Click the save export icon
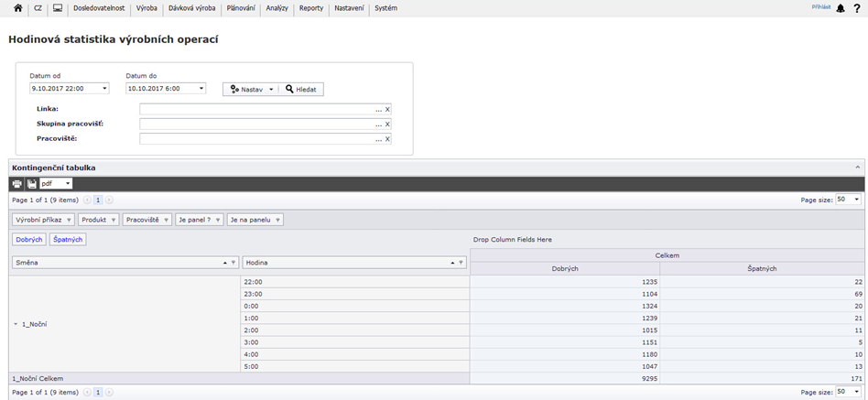Viewport: 868px width, 400px height. tap(31, 184)
